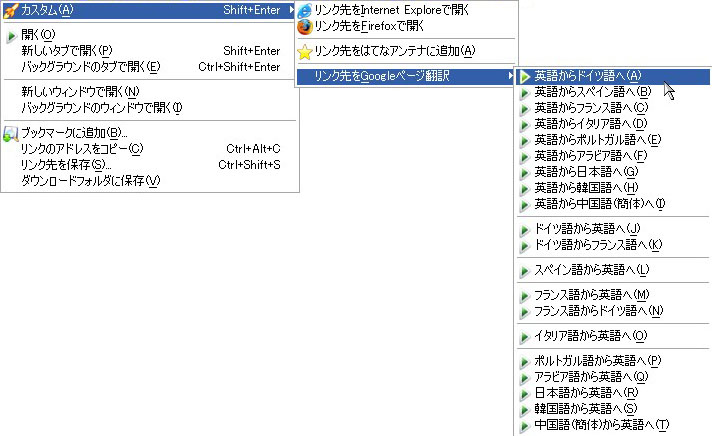Viewport: 712px width, 436px height.
Task: Click green arrow icon beside ドイツ語から英語へ(J)
Action: pyautogui.click(x=525, y=229)
